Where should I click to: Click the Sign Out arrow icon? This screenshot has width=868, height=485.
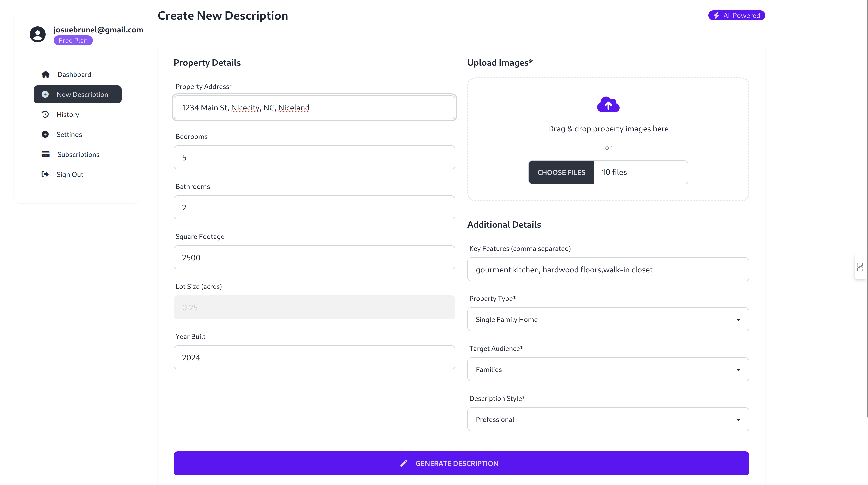point(45,174)
